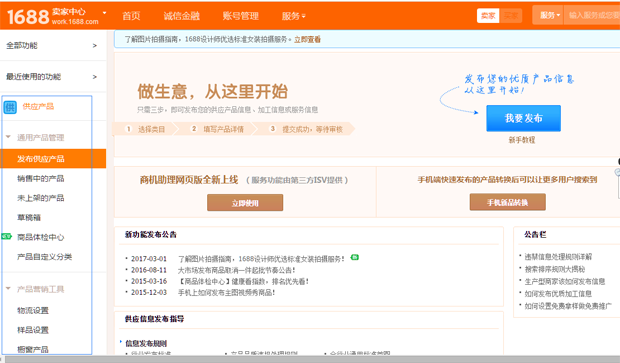Click 立即查看 link in notice bar
This screenshot has width=620, height=363.
click(307, 40)
